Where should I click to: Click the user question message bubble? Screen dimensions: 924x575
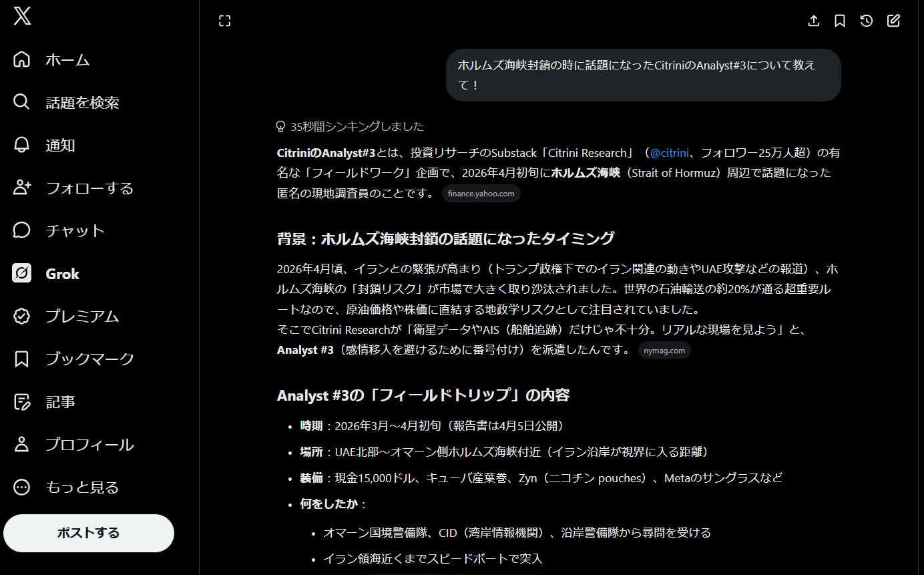coord(644,75)
